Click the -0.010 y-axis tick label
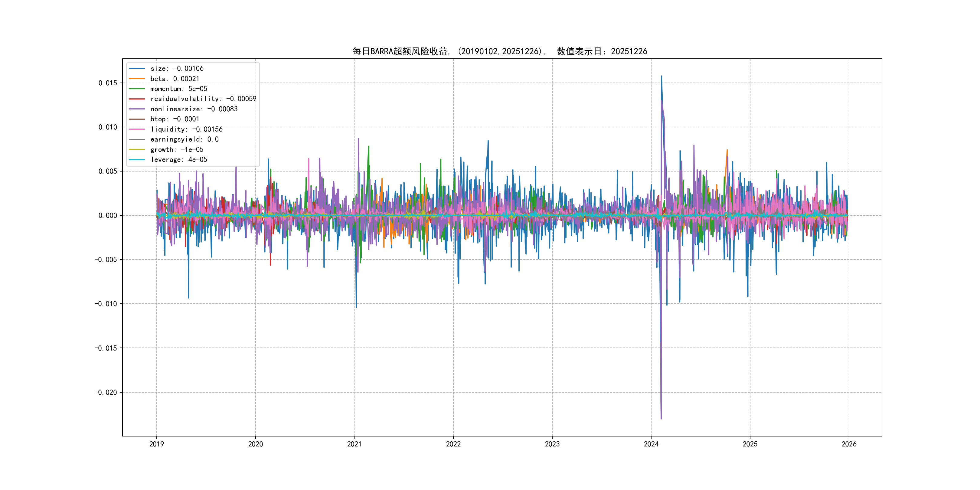The image size is (980, 490). (x=106, y=304)
